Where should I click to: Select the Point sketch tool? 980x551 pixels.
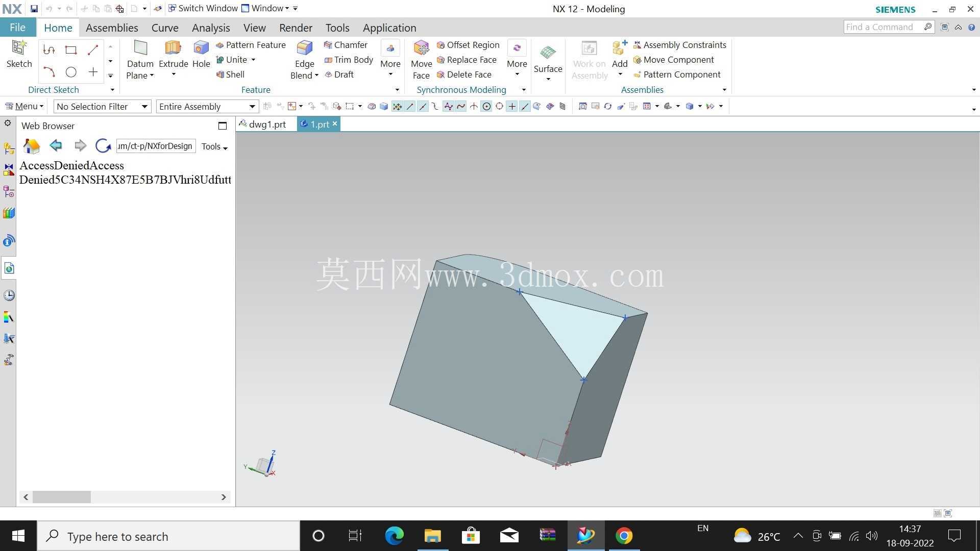93,72
